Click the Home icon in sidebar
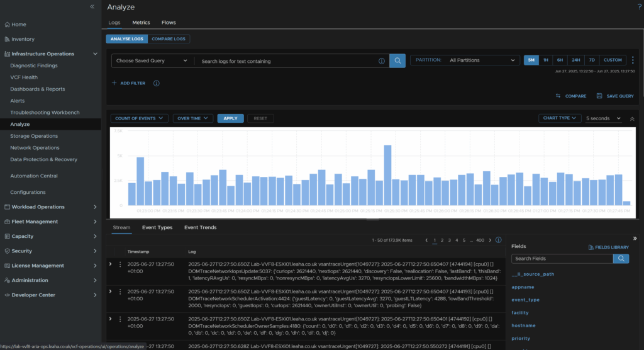The height and width of the screenshot is (350, 644). coord(7,25)
